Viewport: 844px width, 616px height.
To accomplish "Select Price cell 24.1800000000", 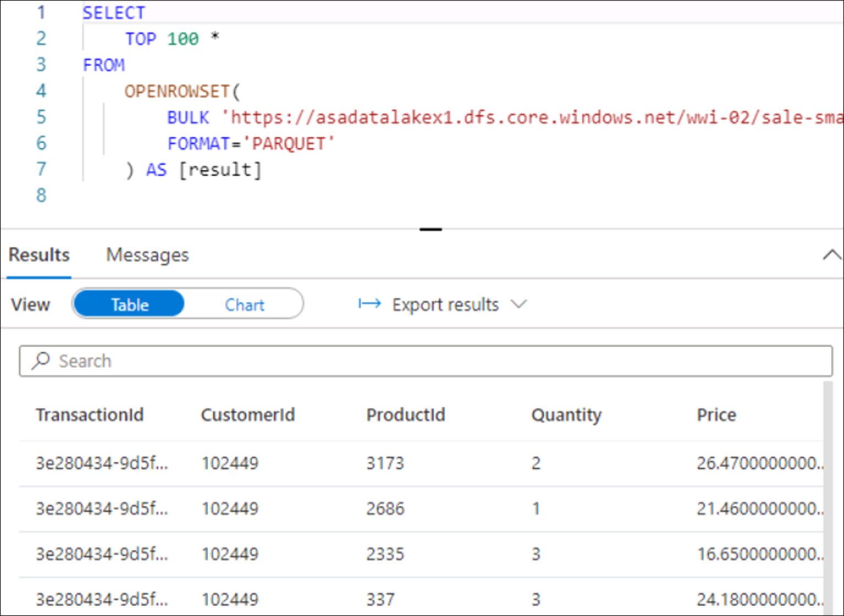I will 760,599.
